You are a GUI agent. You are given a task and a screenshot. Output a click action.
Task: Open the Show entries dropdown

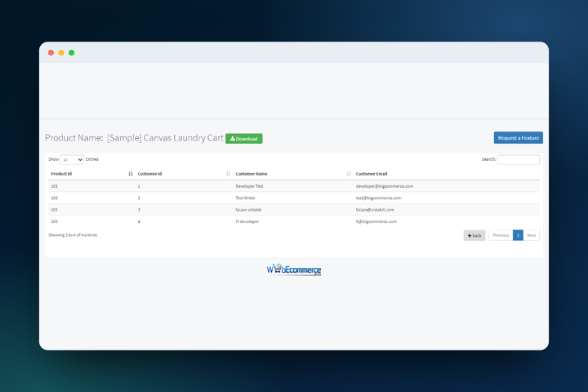pyautogui.click(x=72, y=160)
